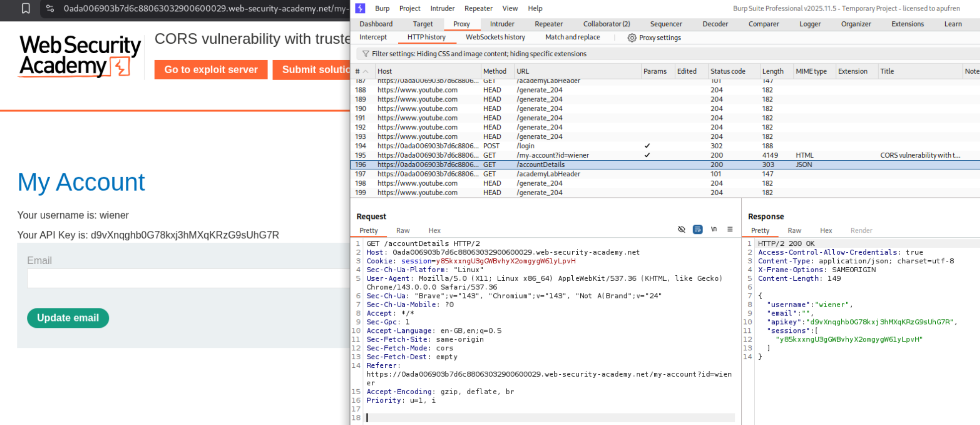The width and height of the screenshot is (980, 425).
Task: Click the Go to exploit server button
Action: coord(211,70)
